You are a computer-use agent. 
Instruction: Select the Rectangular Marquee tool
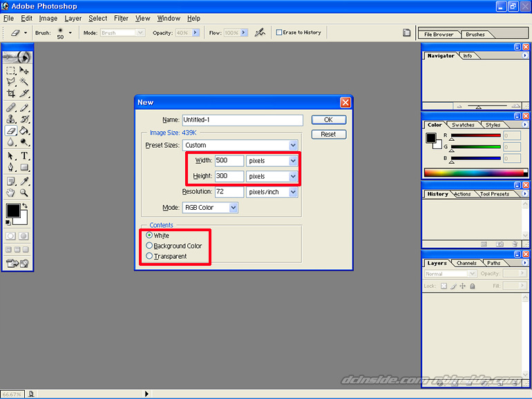click(11, 70)
